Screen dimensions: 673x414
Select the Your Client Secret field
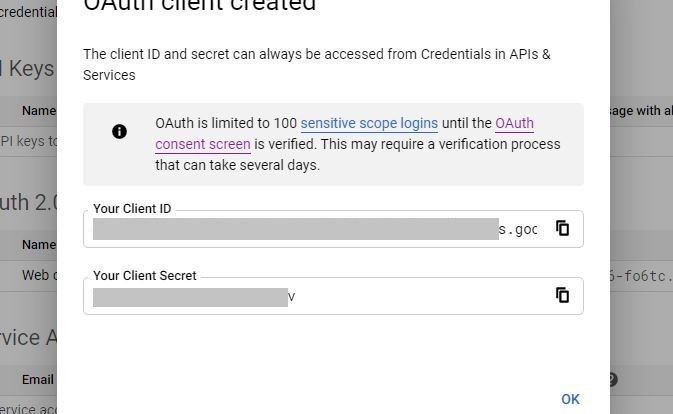point(333,296)
